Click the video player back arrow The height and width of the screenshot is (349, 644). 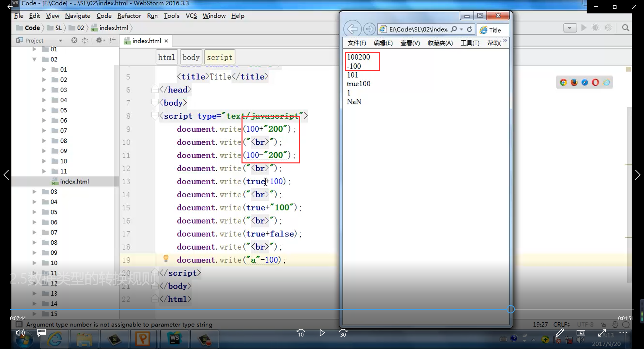click(10, 6)
